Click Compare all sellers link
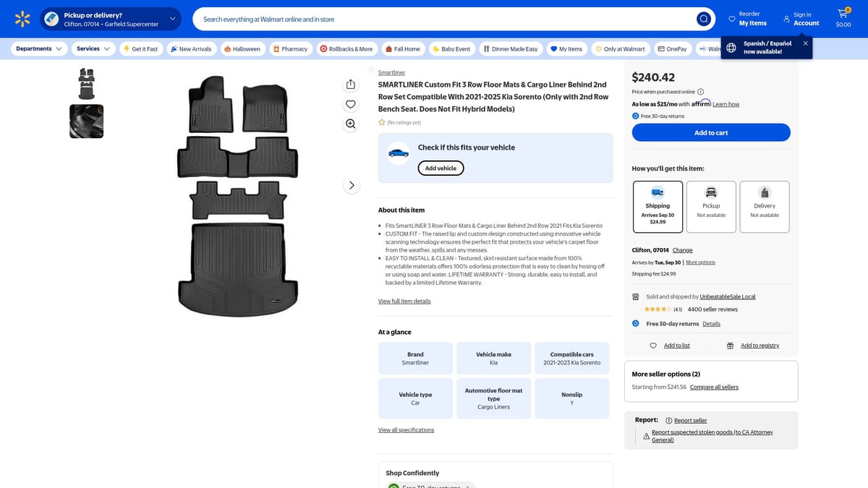The image size is (868, 488). 714,388
